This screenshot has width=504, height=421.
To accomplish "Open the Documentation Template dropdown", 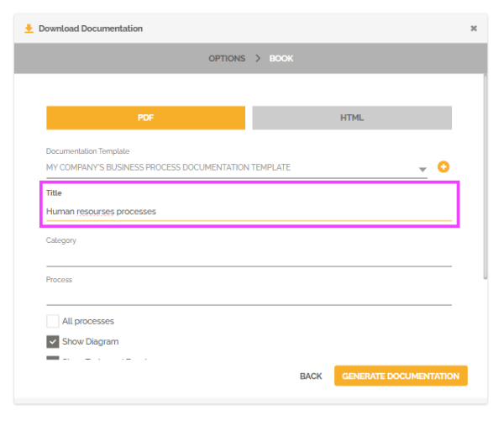I will point(237,167).
